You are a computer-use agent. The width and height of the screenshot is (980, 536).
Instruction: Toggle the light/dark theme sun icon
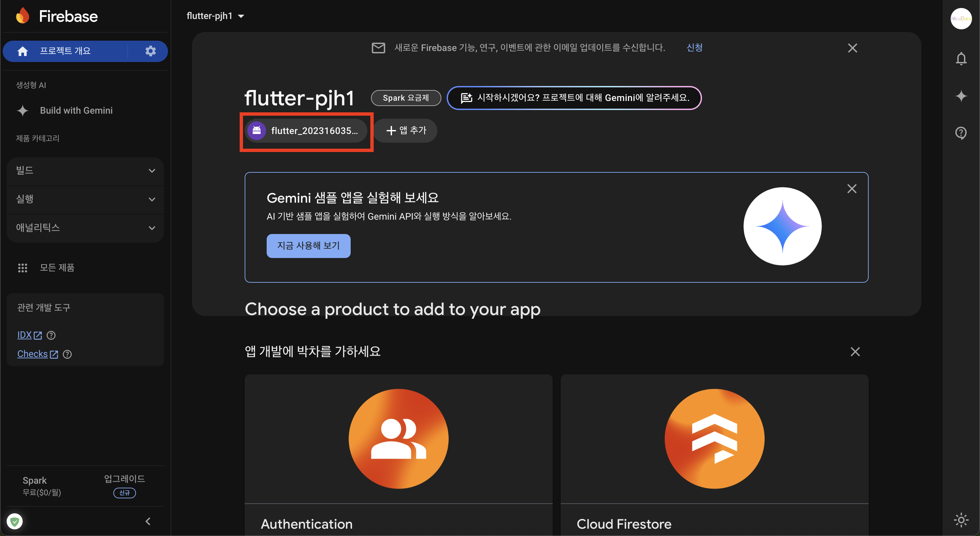(961, 520)
